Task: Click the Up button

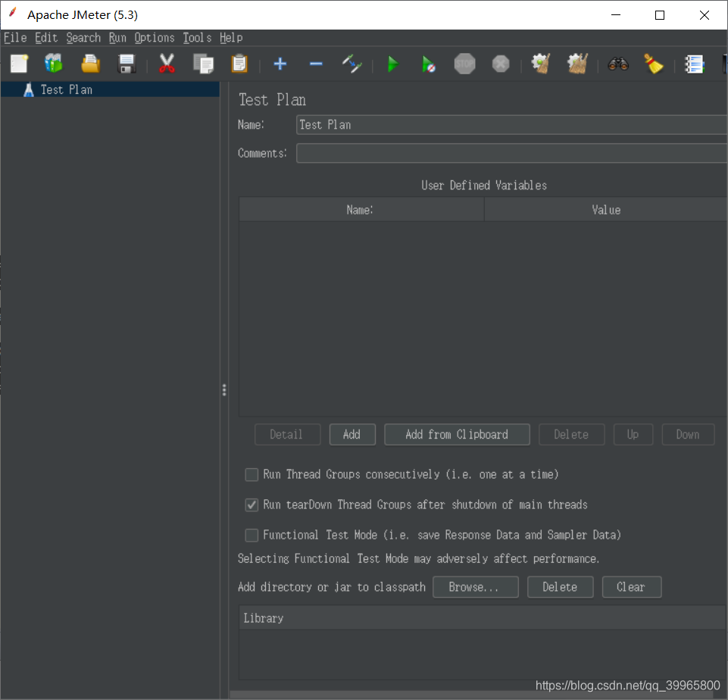Action: click(x=633, y=435)
